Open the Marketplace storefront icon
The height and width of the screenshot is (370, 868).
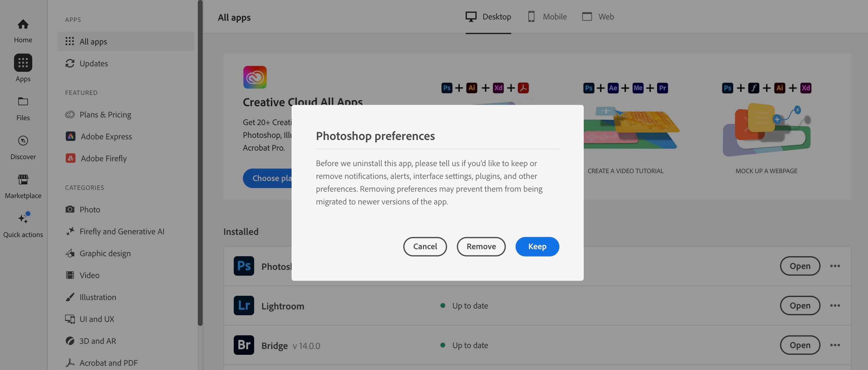(x=23, y=180)
